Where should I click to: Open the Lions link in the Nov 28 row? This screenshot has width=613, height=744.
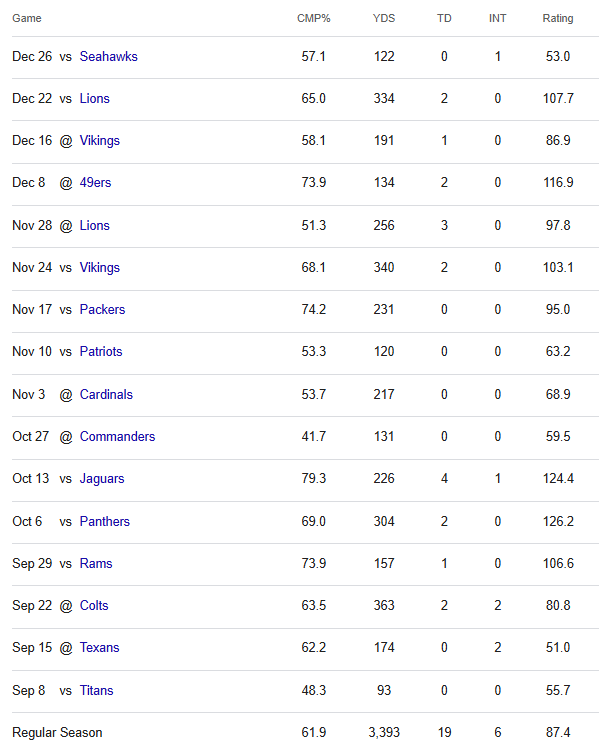pyautogui.click(x=95, y=226)
